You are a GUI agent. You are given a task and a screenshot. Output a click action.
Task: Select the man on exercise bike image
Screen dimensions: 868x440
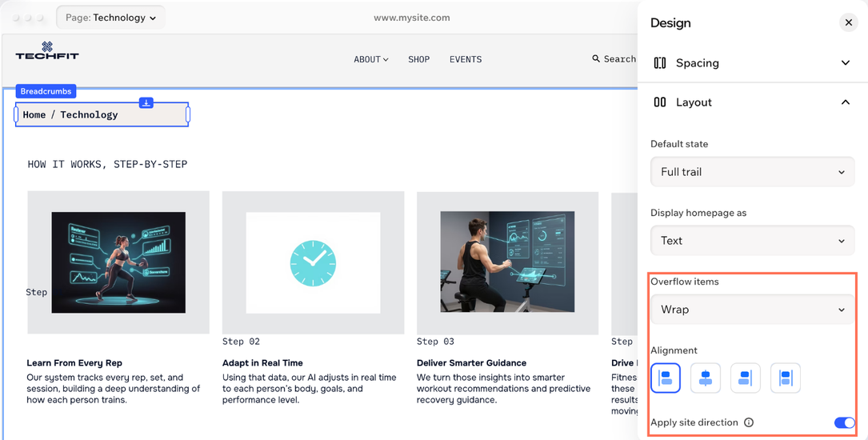(508, 262)
